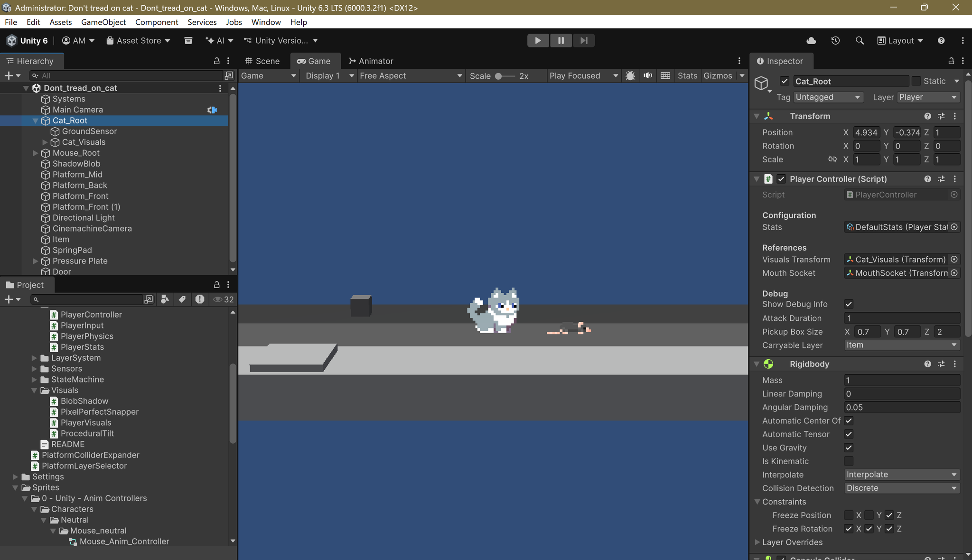Uncheck Show Debug Info

click(849, 304)
